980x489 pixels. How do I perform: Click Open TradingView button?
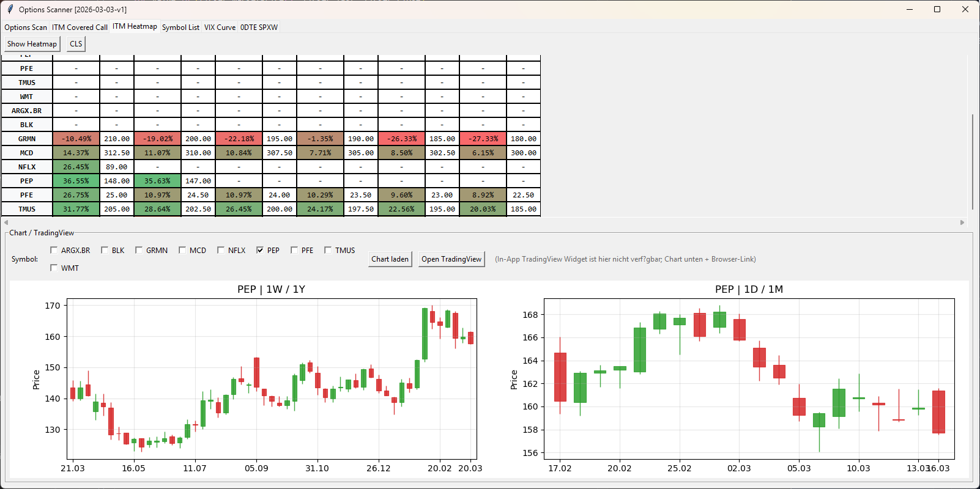(451, 259)
